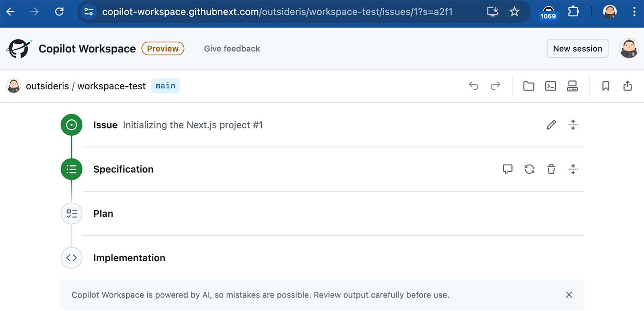Delete the Specification with trash icon
The image size is (644, 311).
tap(551, 169)
